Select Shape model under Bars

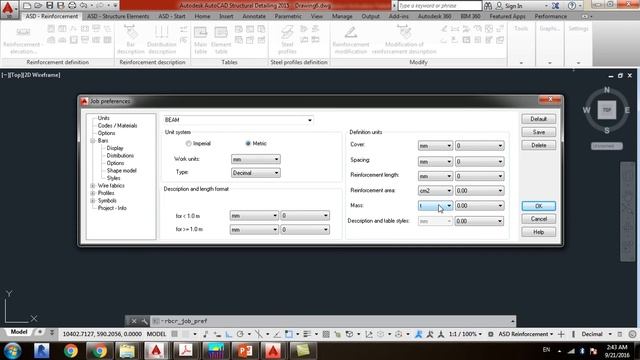(121, 171)
